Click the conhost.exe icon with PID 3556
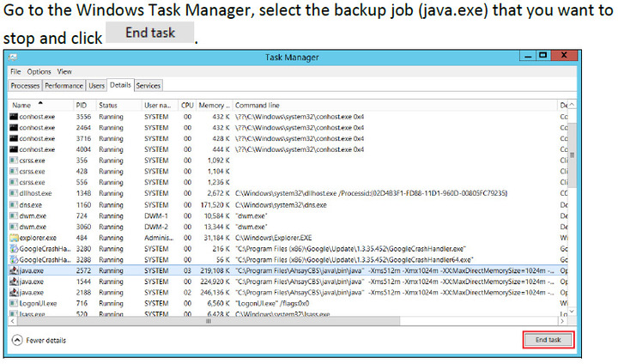Viewport: 618px width, 364px height. pos(14,116)
